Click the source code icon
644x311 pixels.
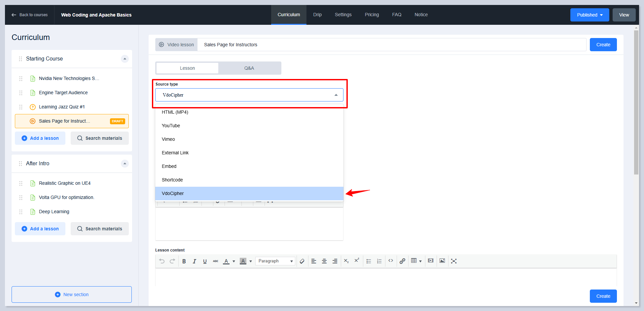click(391, 261)
